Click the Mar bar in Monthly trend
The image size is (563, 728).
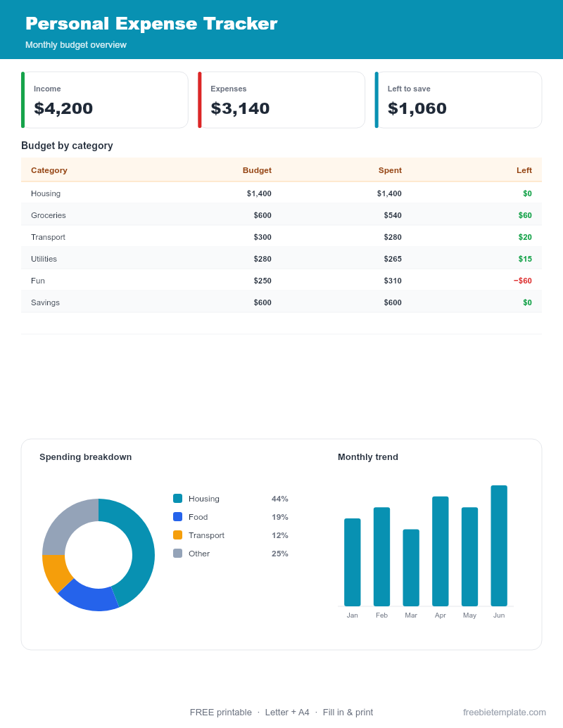pyautogui.click(x=410, y=568)
